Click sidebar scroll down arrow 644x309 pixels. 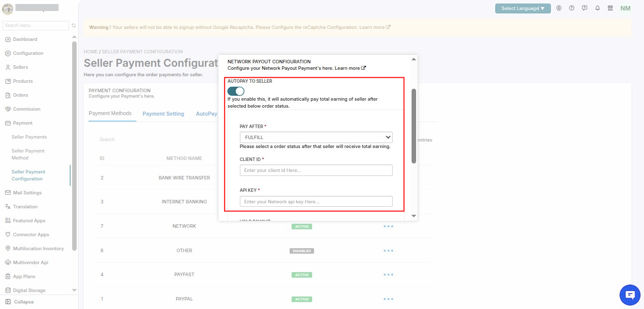pyautogui.click(x=74, y=290)
